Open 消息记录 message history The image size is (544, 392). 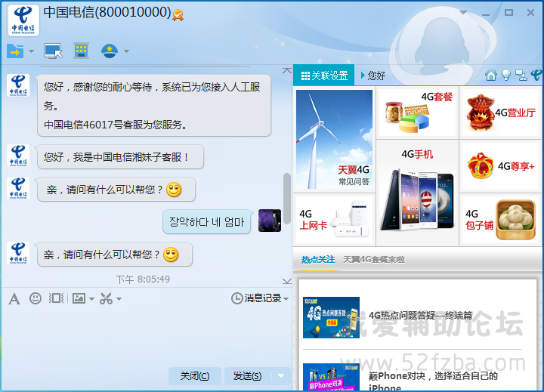256,298
